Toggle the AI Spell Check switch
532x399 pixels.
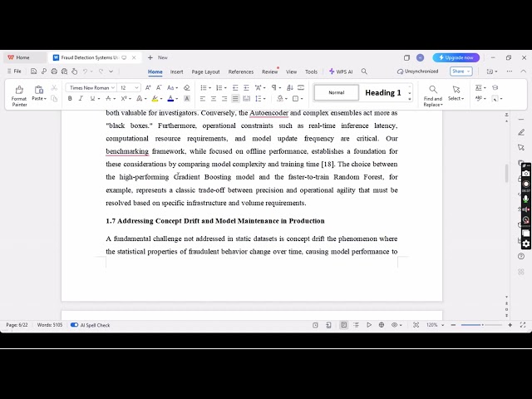coord(74,325)
